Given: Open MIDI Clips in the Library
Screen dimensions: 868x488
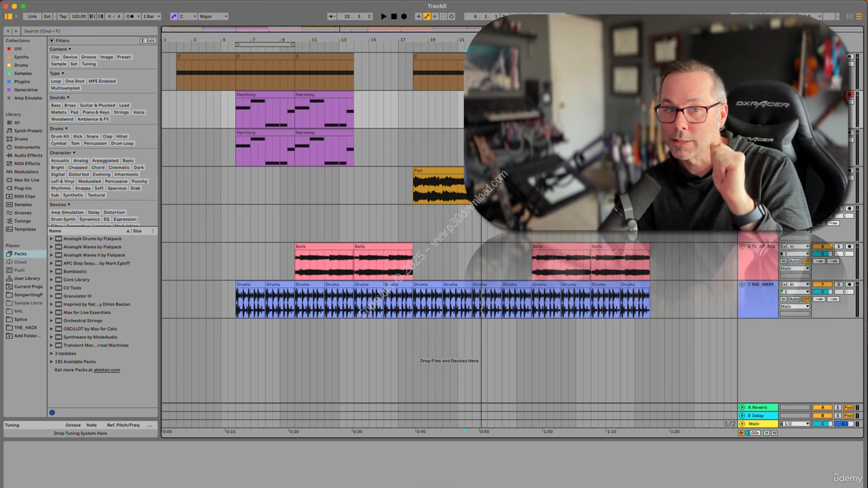Looking at the screenshot, I should point(24,197).
